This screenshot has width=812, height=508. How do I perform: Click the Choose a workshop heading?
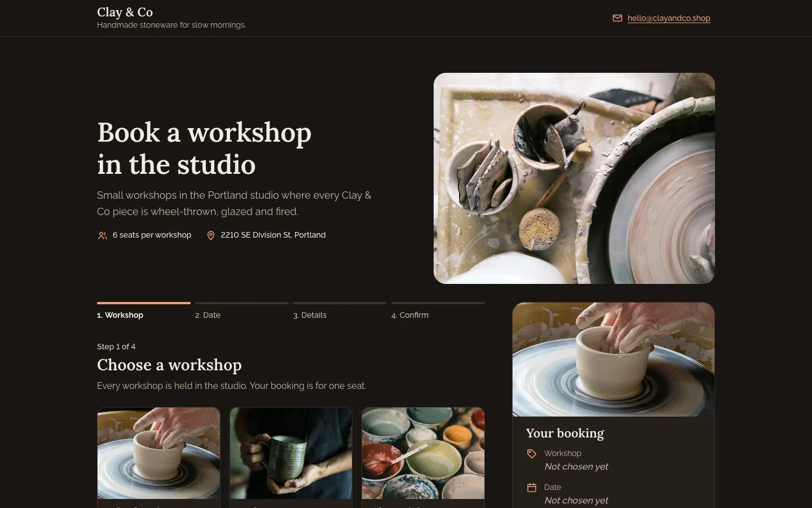(169, 365)
